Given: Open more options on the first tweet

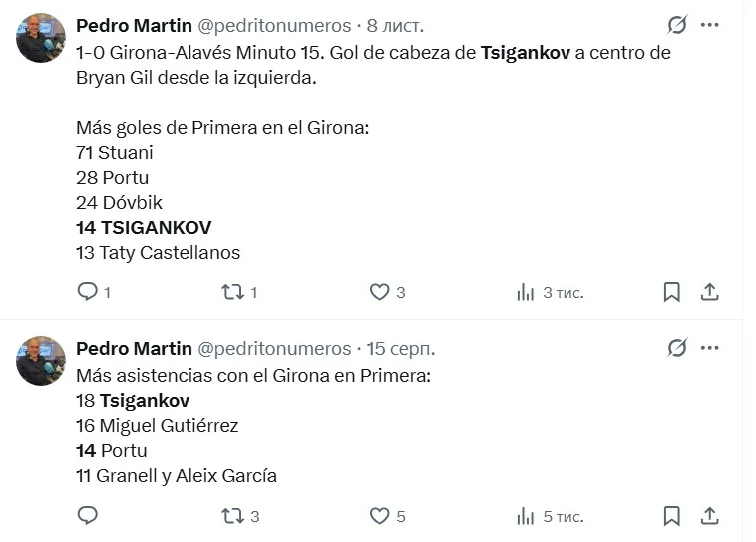Looking at the screenshot, I should click(x=710, y=25).
